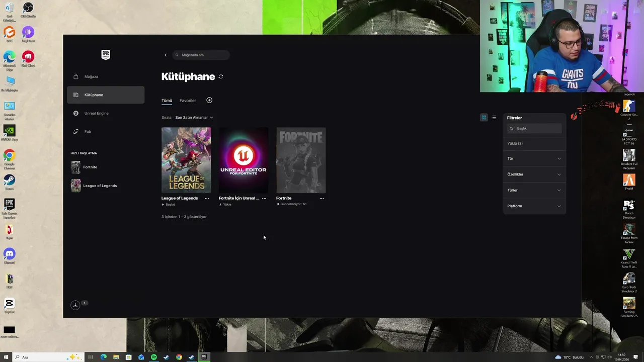The width and height of the screenshot is (644, 362).
Task: Click the Epic Games logo
Action: click(x=106, y=55)
